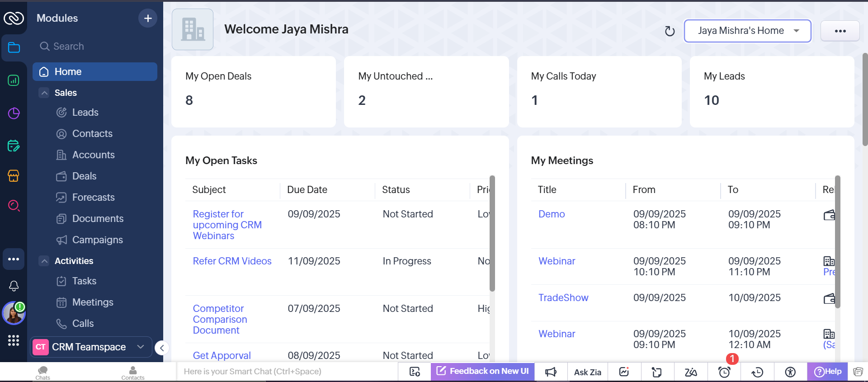Open the Modules folder icon in left rail

[x=14, y=47]
